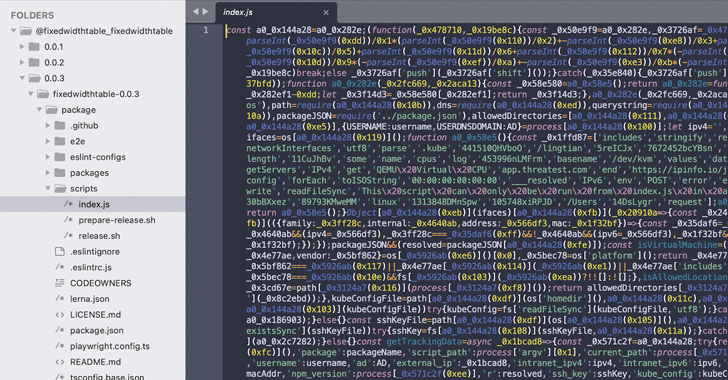The width and height of the screenshot is (728, 380).
Task: Expand the 0.0.2 folder
Action: (x=22, y=62)
